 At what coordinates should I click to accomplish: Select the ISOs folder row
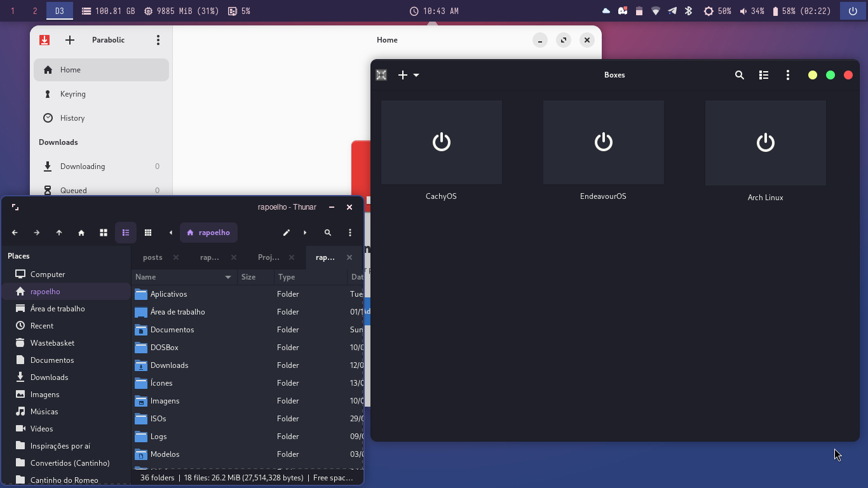(248, 419)
